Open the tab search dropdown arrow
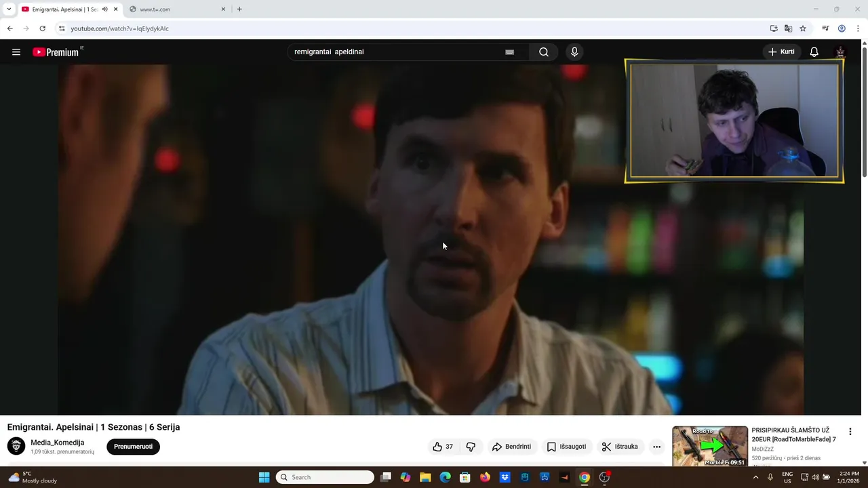This screenshot has height=488, width=868. 9,9
